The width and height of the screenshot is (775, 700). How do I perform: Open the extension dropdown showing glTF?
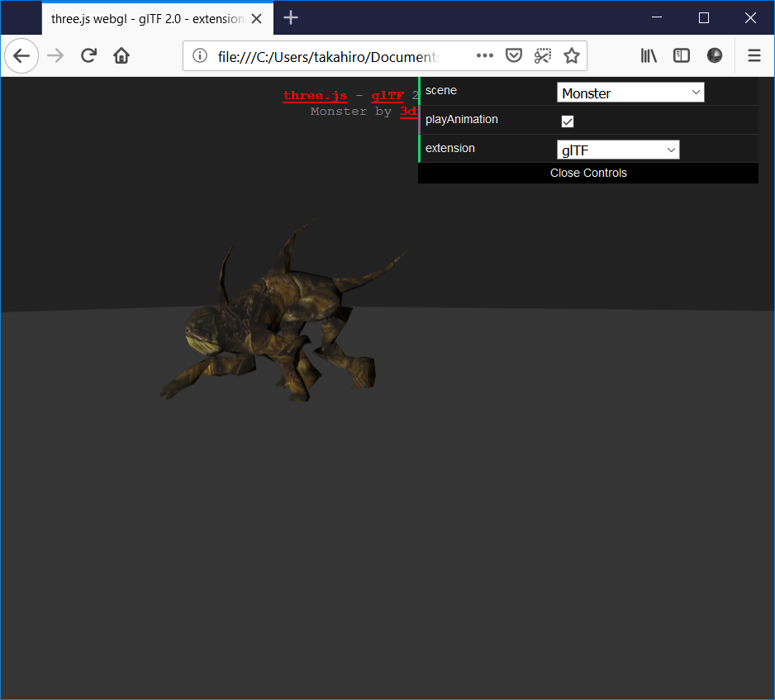618,150
